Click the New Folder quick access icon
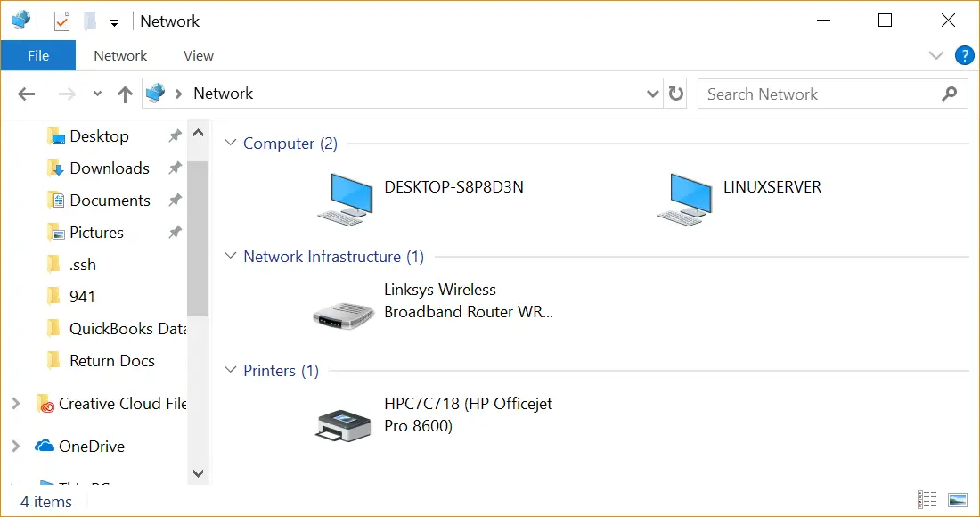The width and height of the screenshot is (980, 517). point(90,21)
